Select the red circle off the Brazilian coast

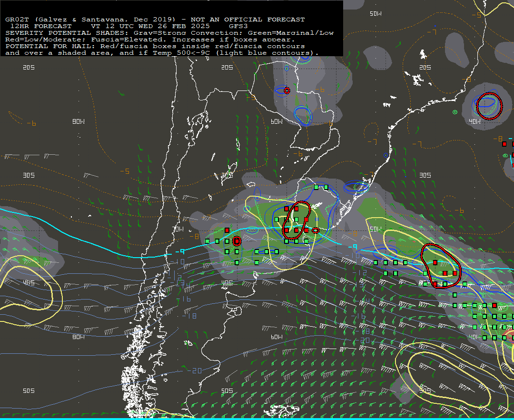[x=489, y=106]
